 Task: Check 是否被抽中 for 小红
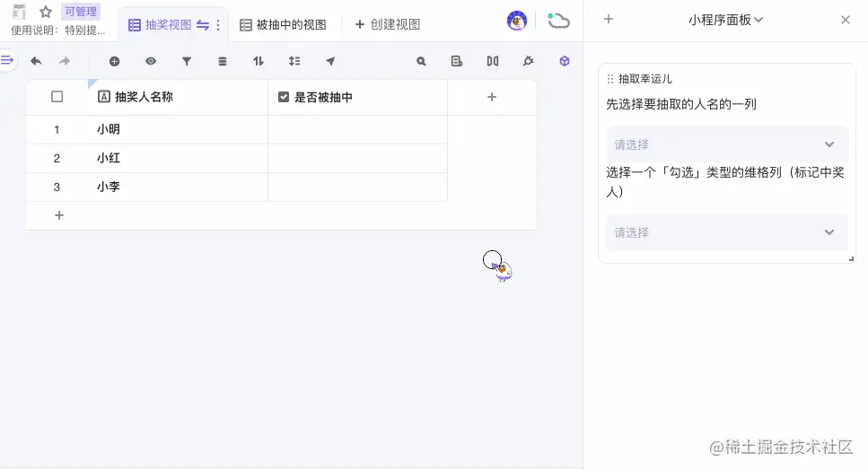(357, 159)
